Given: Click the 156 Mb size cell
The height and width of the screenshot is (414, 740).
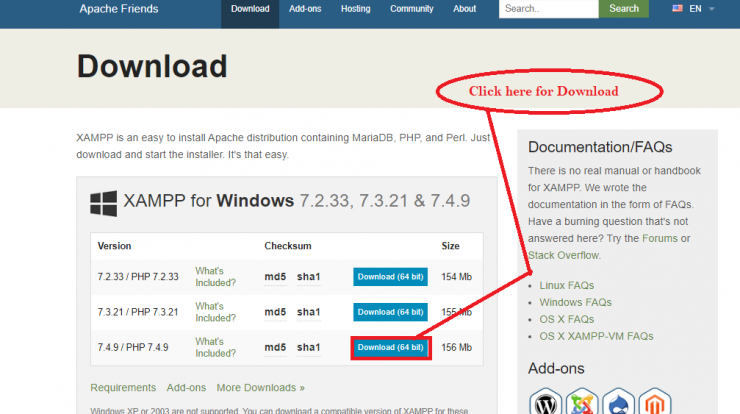Looking at the screenshot, I should click(x=456, y=347).
